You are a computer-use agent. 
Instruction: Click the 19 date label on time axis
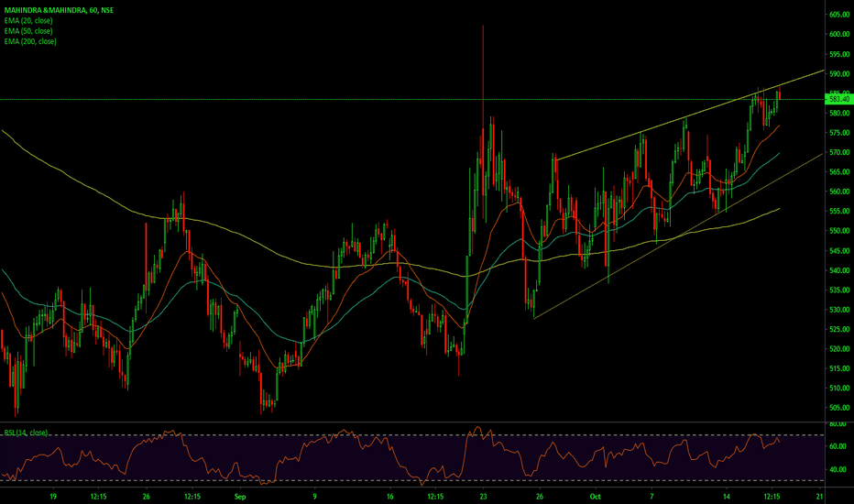[53, 497]
